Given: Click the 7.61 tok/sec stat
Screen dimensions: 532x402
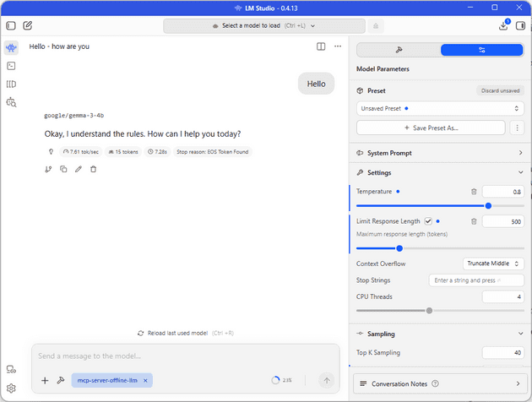Looking at the screenshot, I should pyautogui.click(x=81, y=152).
